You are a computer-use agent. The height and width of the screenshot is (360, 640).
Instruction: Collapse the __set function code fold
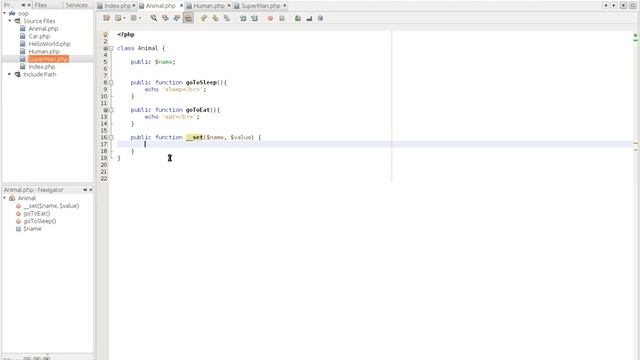[111, 138]
